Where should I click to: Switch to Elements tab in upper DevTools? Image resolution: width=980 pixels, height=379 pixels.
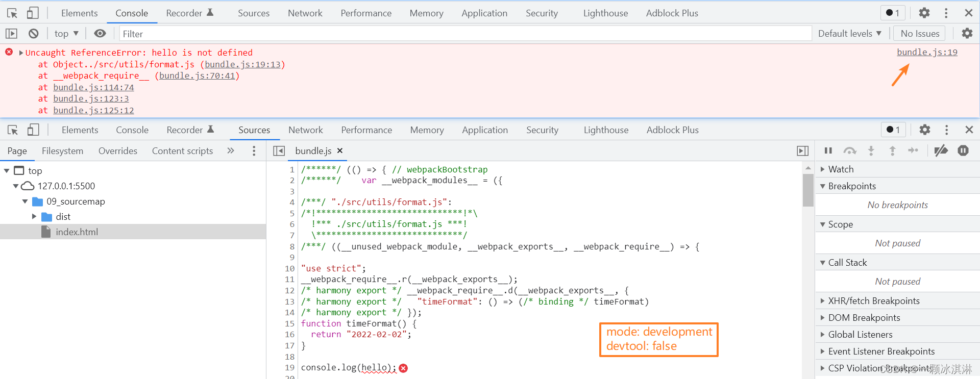coord(79,13)
